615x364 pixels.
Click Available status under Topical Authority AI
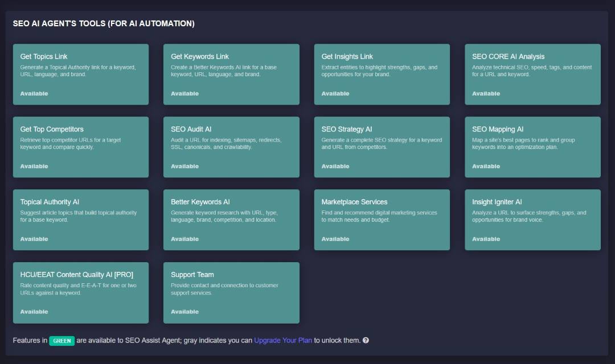tap(34, 239)
